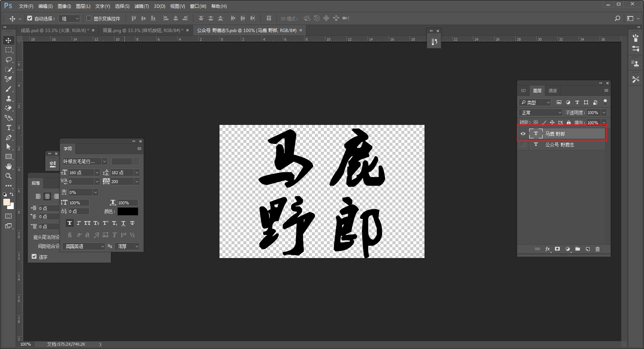
Task: Show the 公众号 野鹿志 layer
Action: pos(523,145)
